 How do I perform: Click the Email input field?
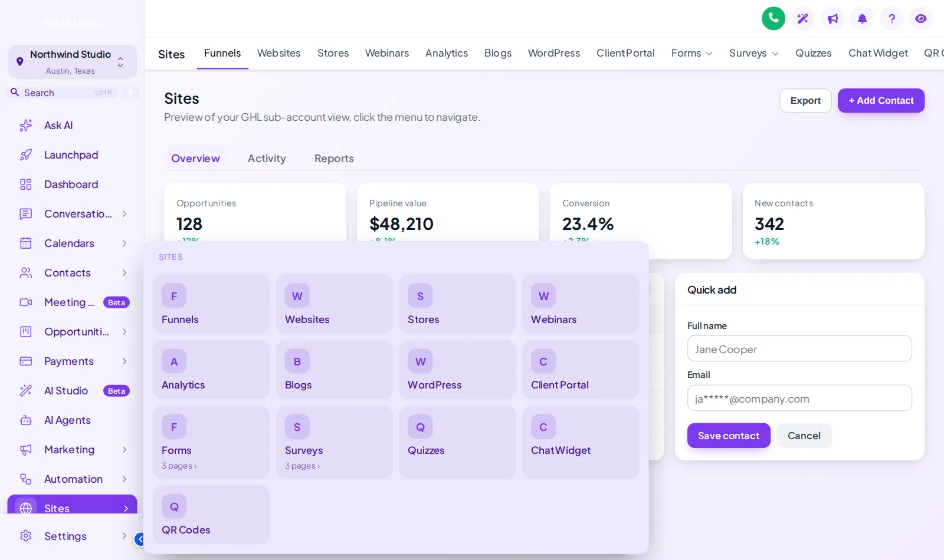coord(799,398)
